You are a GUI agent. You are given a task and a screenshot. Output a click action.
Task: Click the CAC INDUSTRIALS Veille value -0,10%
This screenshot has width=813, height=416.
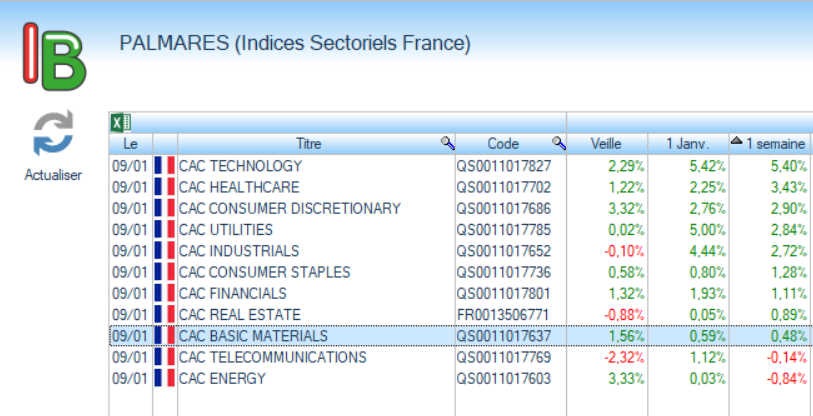624,251
